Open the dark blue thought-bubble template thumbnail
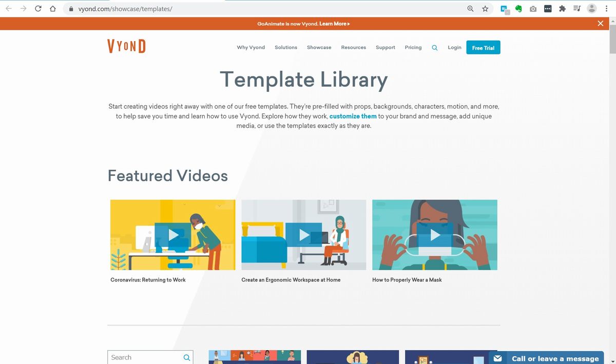Screen dimensions: 616x364 click(353, 357)
